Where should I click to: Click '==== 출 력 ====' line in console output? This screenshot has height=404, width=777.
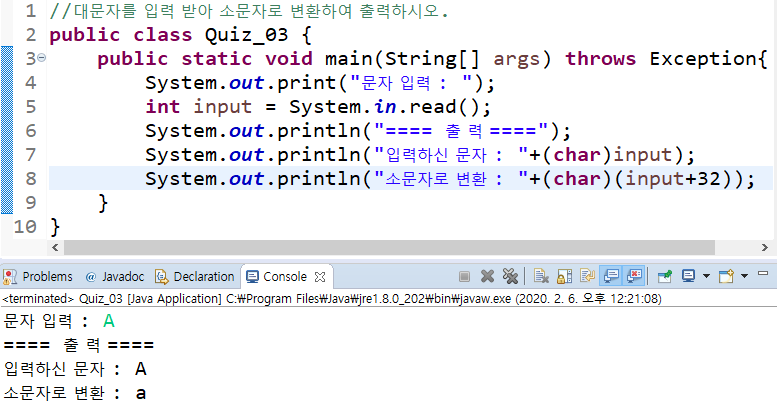tap(78, 345)
